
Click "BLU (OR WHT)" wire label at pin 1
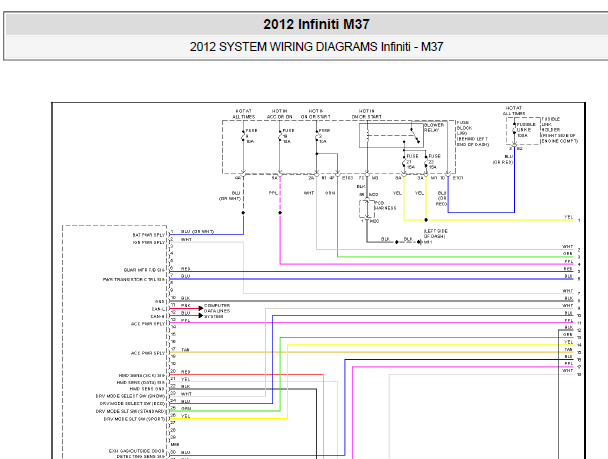(197, 231)
